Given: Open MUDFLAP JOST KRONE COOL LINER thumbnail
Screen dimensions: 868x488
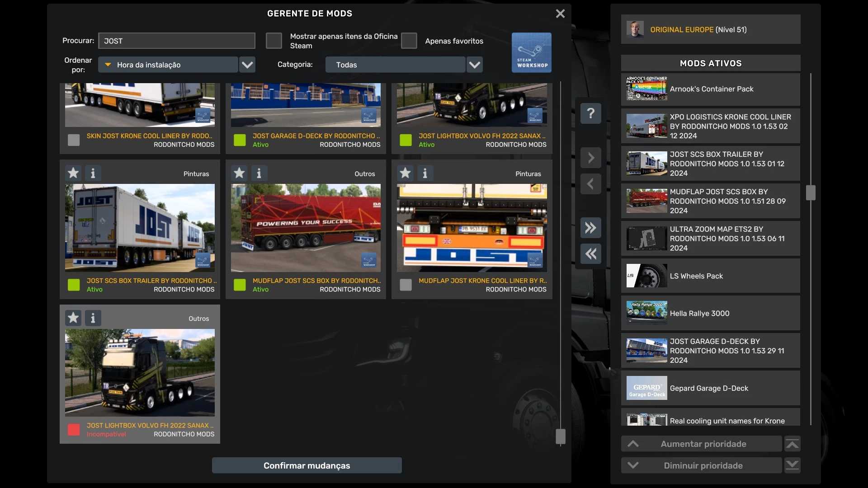Looking at the screenshot, I should tap(472, 228).
